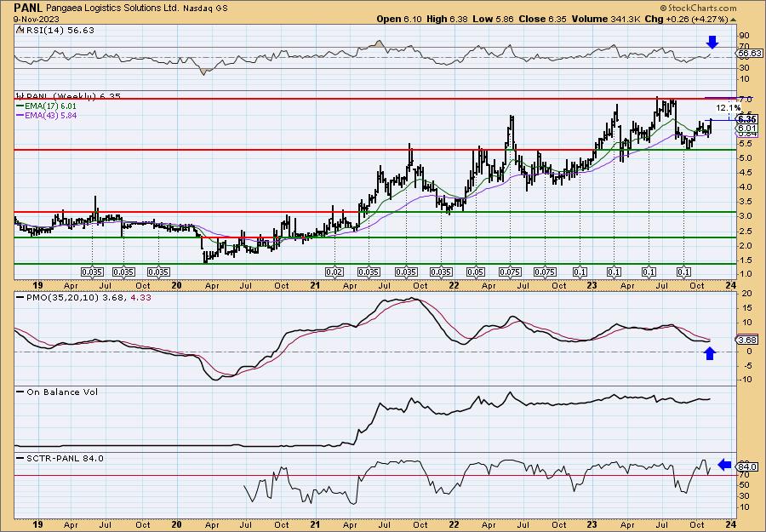Viewport: 766px width, 532px height.
Task: Click the purple EMA(43) legend line swatch
Action: pyautogui.click(x=20, y=116)
